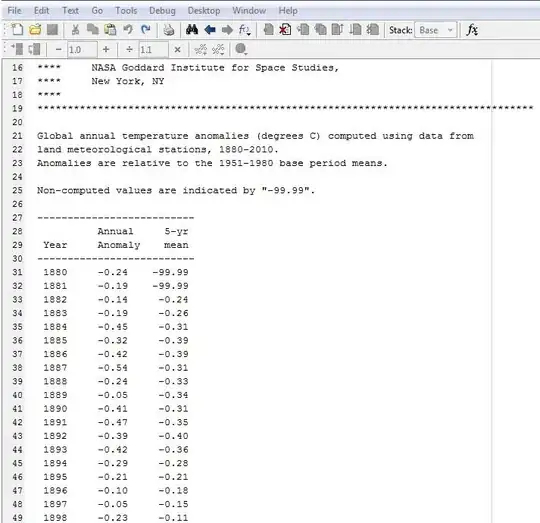
Task: Open the Debug menu
Action: [162, 11]
